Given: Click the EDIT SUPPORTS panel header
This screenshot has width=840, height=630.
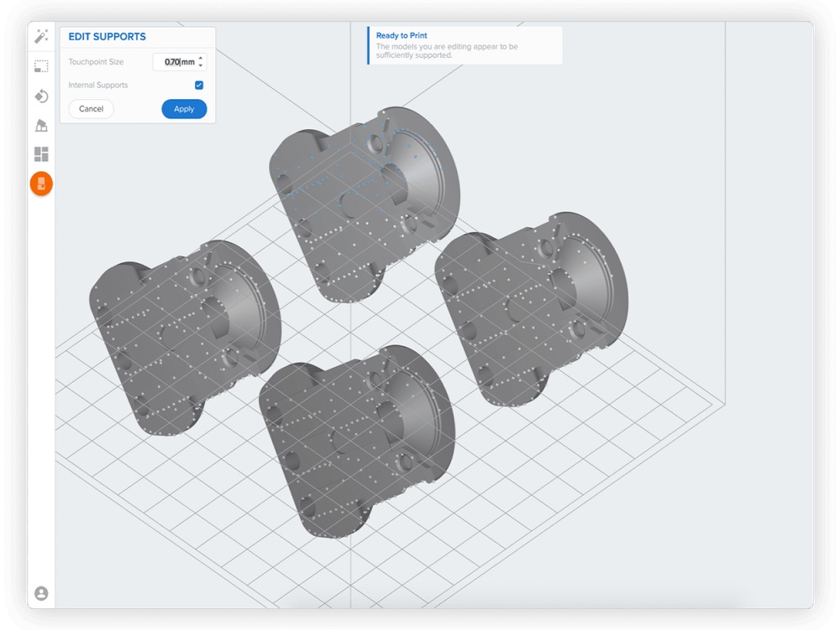Looking at the screenshot, I should tap(108, 36).
